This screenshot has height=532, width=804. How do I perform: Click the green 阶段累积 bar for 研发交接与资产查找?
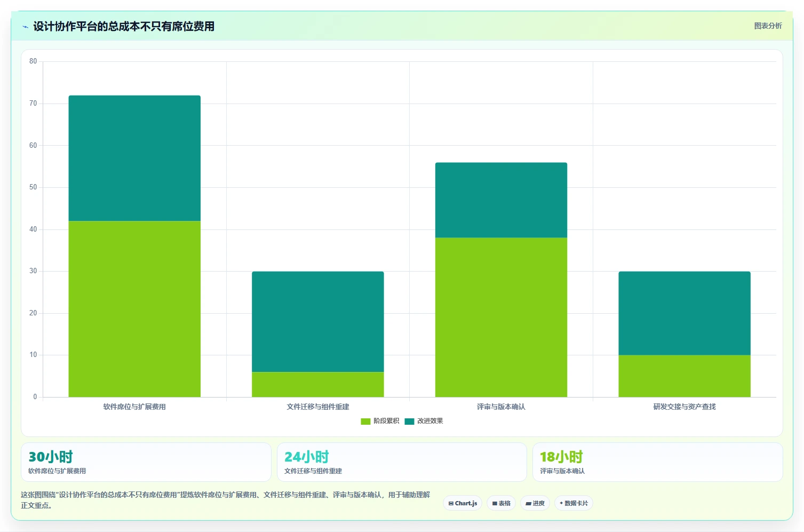684,376
